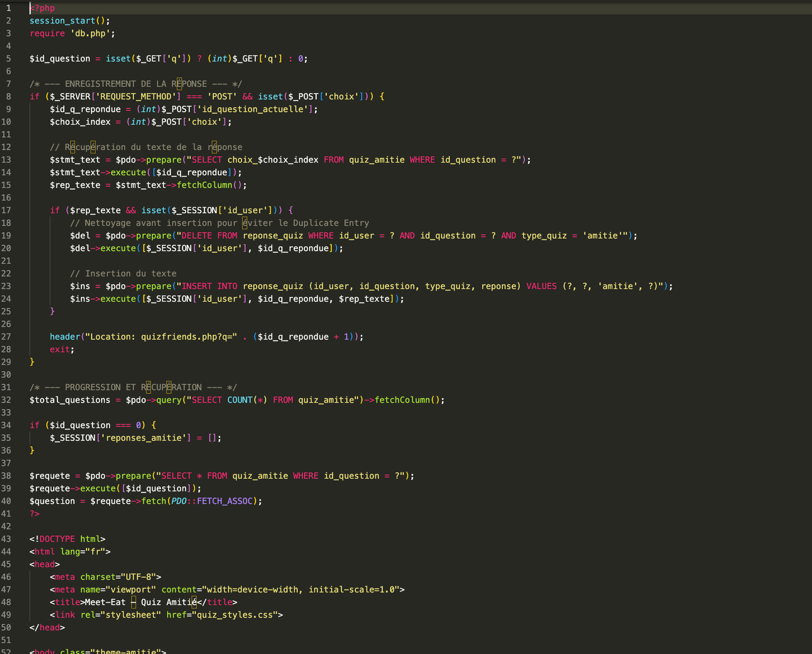Click the 'db.php' string literal
Viewport: 812px width, 654px height.
91,33
